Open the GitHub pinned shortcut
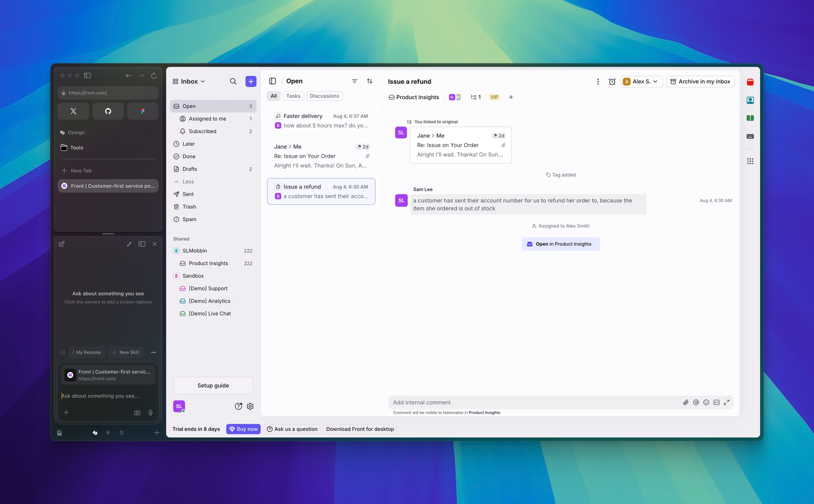The height and width of the screenshot is (504, 814). [x=108, y=111]
